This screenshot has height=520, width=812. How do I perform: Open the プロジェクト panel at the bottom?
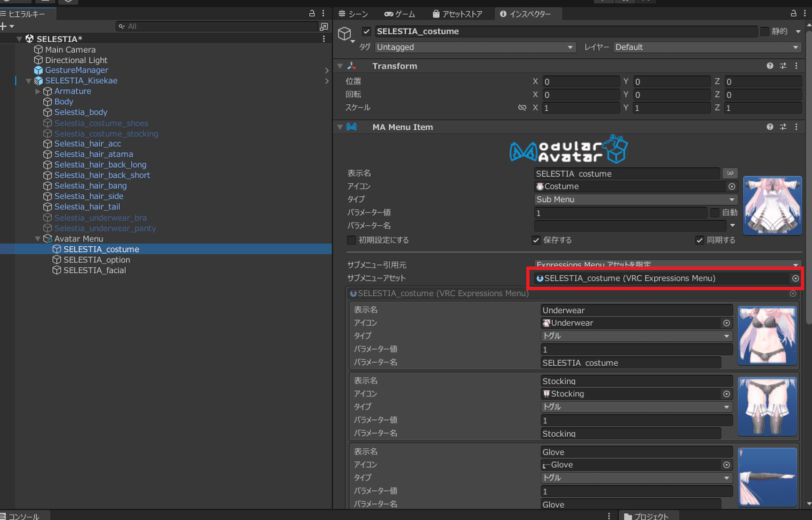[648, 515]
